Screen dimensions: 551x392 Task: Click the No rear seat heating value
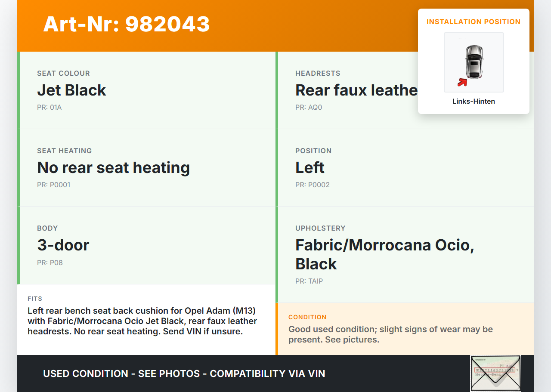tap(114, 167)
